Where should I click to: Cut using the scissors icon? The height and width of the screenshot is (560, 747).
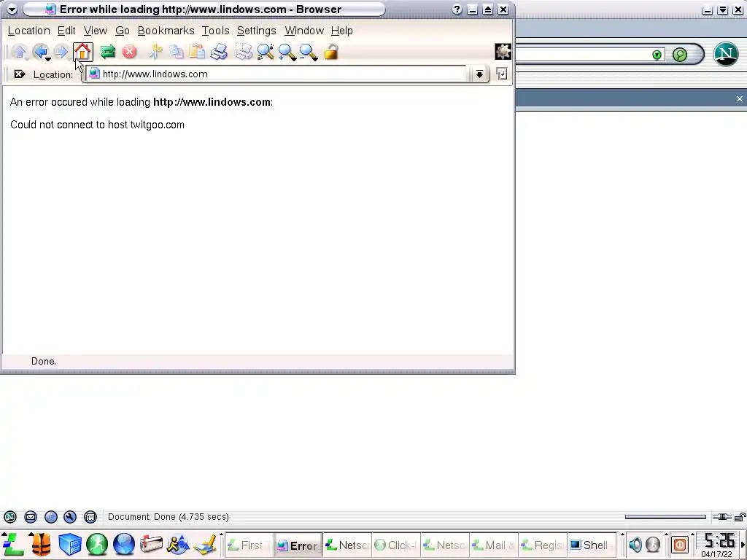(155, 52)
